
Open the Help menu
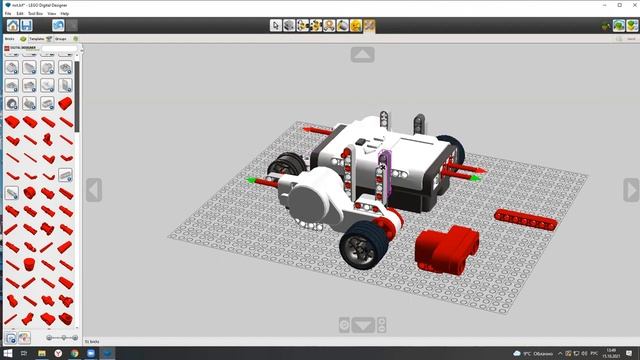(64, 13)
